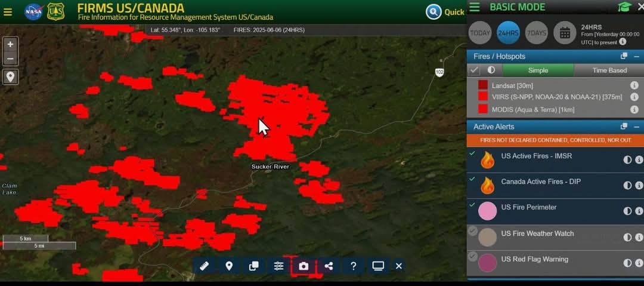Collapse the Active Alerts panel
This screenshot has height=286, width=644.
[x=637, y=127]
